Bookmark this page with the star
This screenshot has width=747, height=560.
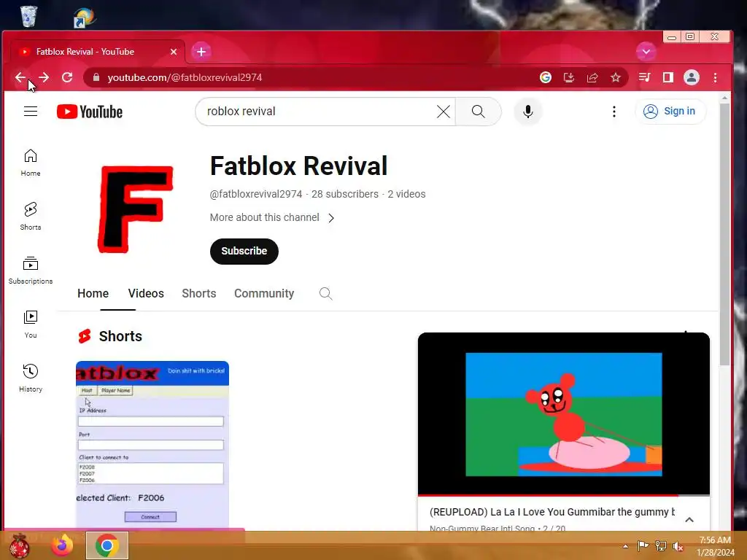click(x=616, y=77)
